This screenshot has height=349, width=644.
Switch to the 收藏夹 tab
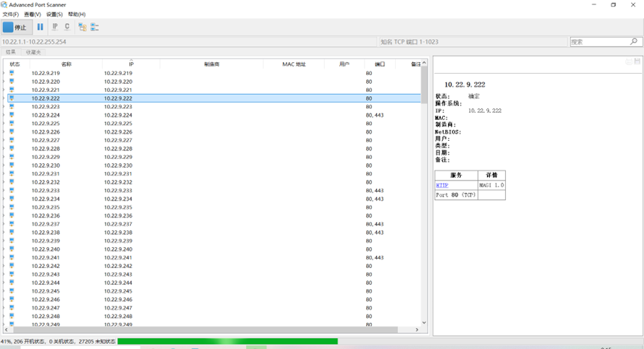33,52
